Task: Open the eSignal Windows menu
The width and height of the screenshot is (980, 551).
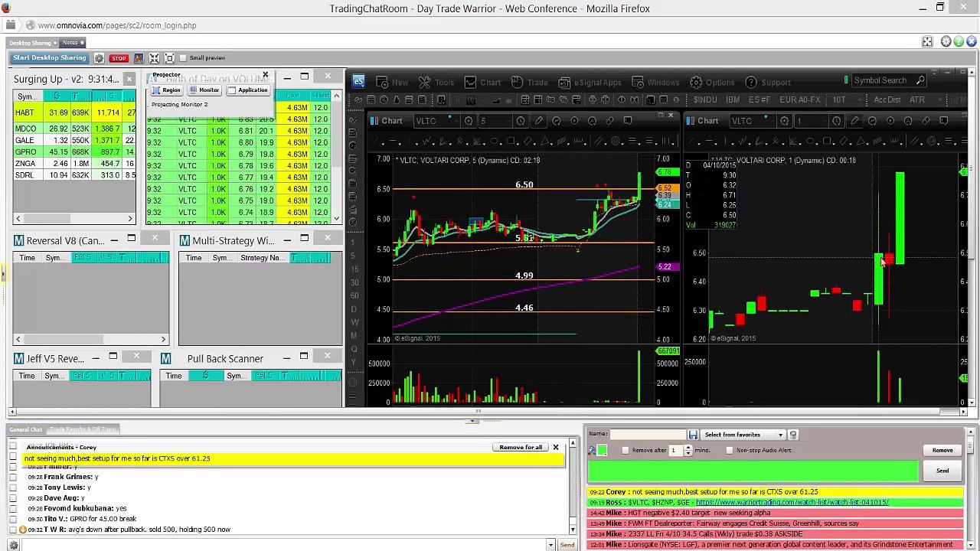Action: (655, 82)
